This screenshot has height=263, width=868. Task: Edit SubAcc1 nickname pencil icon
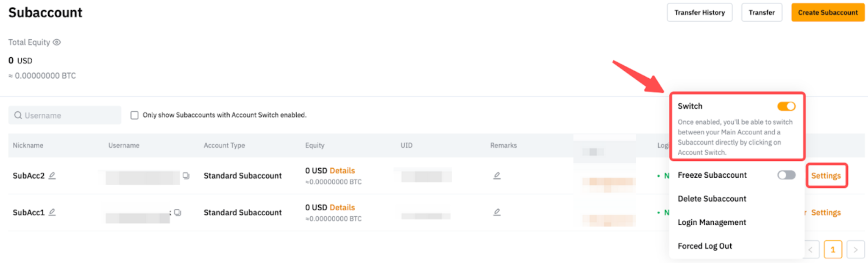[52, 212]
